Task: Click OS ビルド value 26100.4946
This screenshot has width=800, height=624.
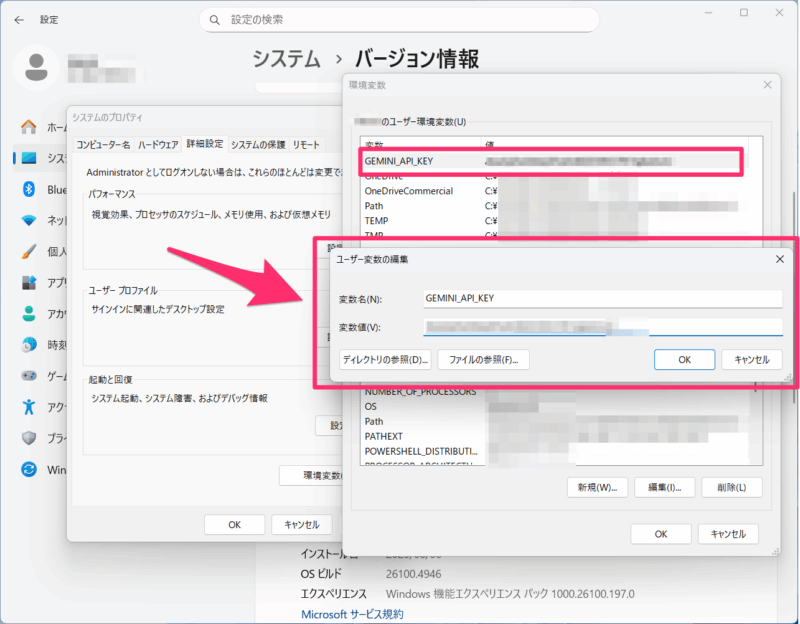Action: point(414,573)
